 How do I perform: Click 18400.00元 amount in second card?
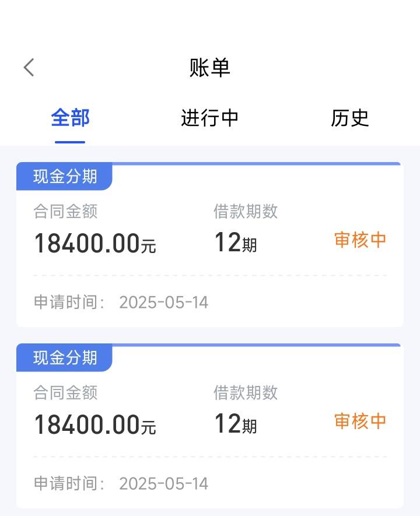coord(95,424)
